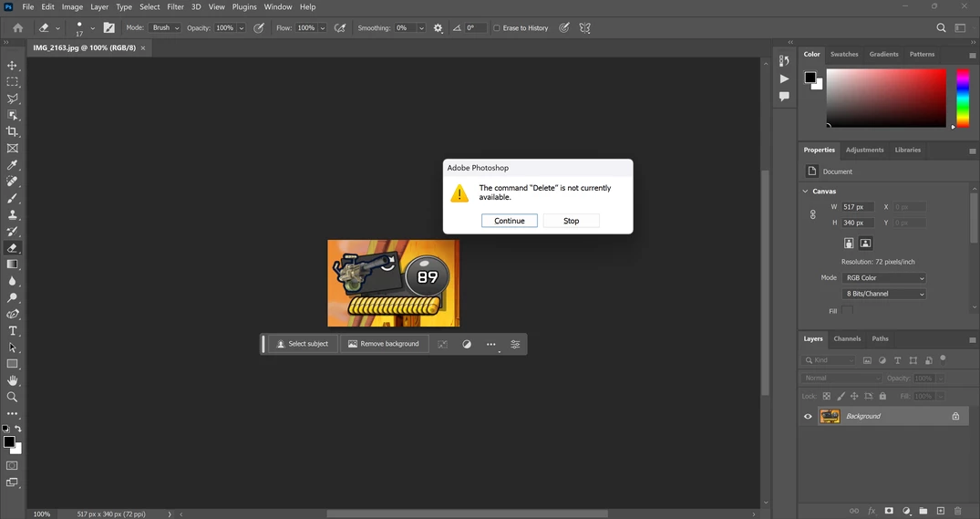Collapse the Canvas section

tap(806, 192)
